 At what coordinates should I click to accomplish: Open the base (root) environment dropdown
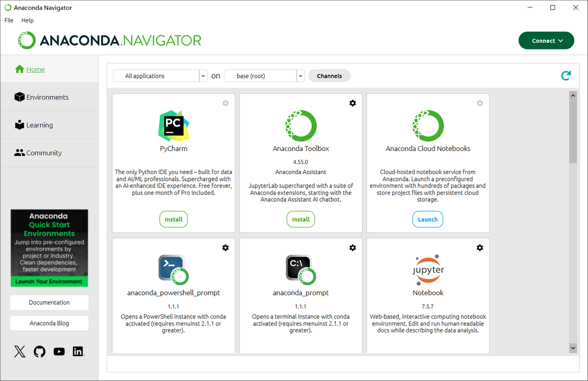[x=264, y=76]
